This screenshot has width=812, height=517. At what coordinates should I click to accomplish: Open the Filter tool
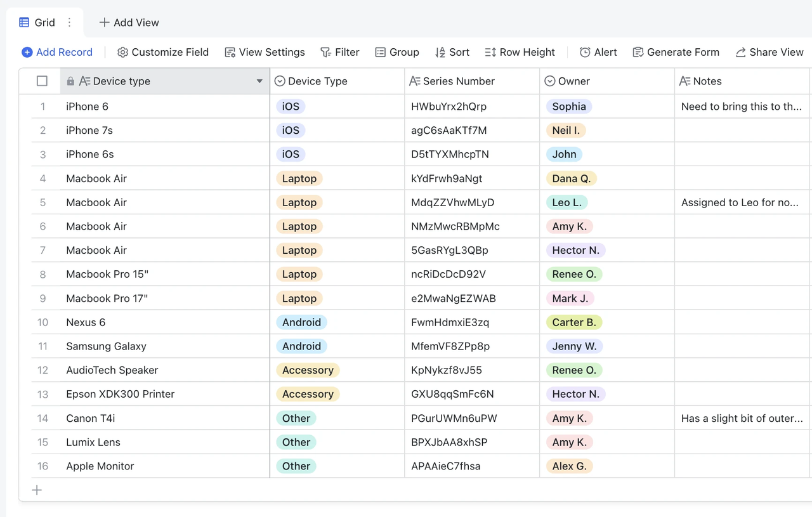tap(339, 53)
